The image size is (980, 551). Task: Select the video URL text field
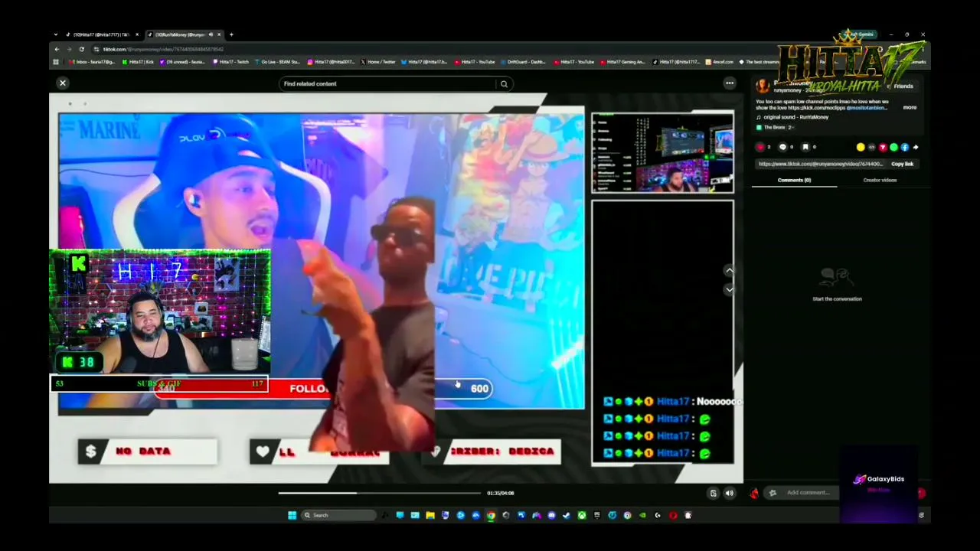[821, 164]
